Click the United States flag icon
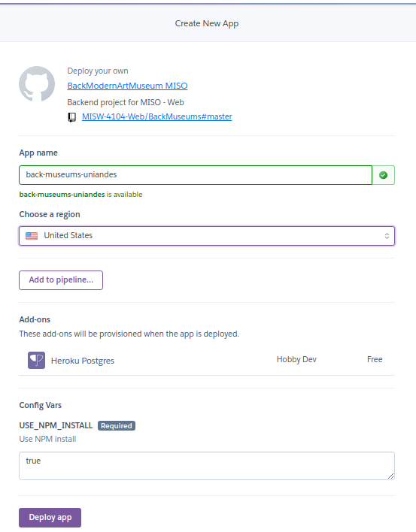Viewport: 416px width, 532px height. (x=32, y=236)
